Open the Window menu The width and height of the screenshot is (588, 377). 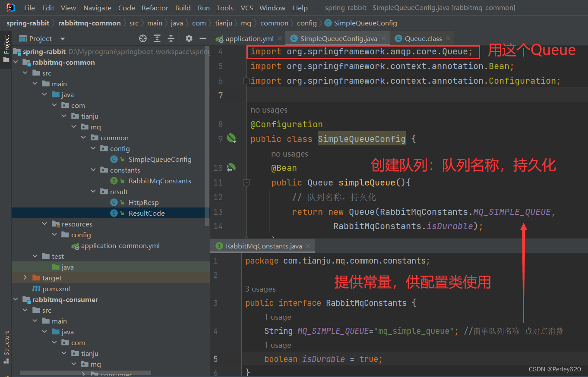272,8
